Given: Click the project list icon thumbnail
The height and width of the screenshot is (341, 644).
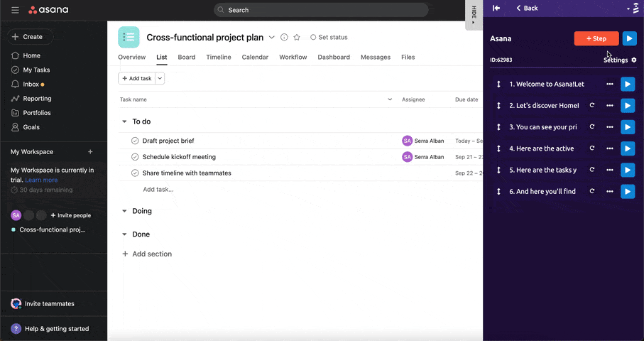Looking at the screenshot, I should point(129,37).
